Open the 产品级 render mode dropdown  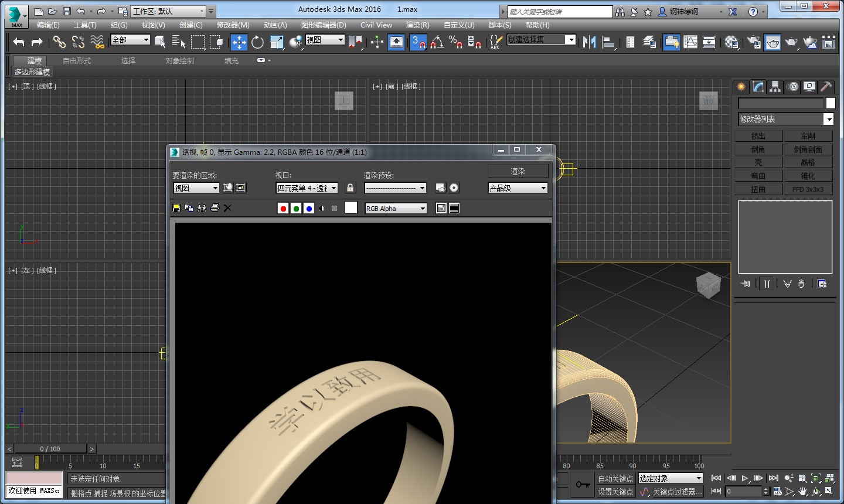point(518,188)
